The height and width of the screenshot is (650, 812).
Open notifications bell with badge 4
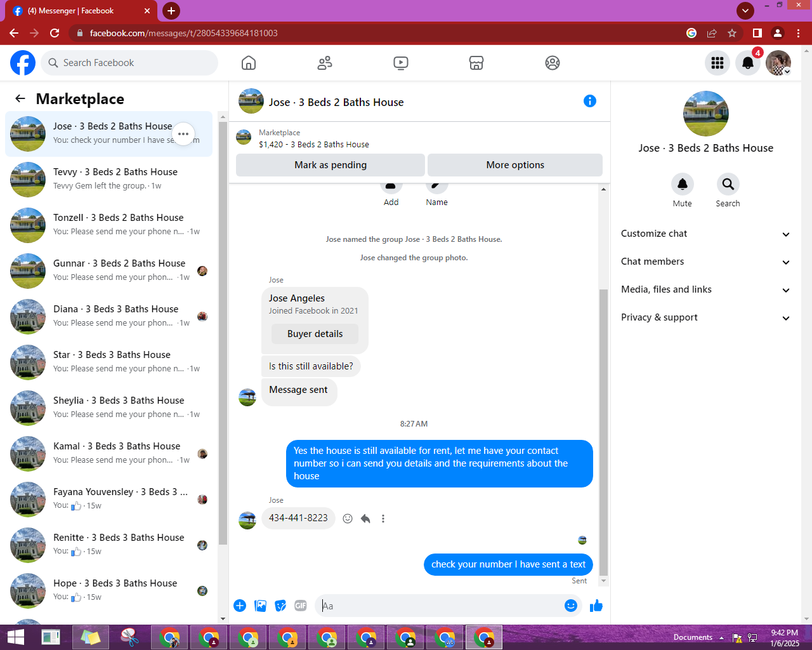(748, 63)
